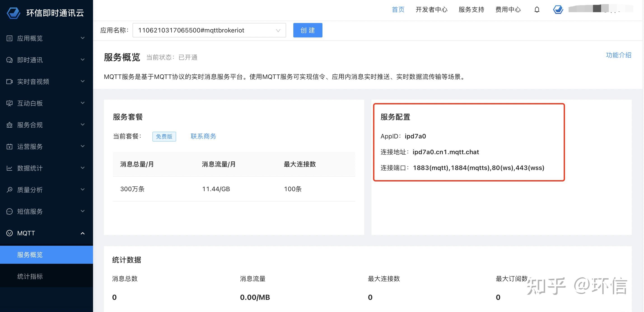Expand the 运营服务 menu chevron
The height and width of the screenshot is (312, 644).
(82, 146)
